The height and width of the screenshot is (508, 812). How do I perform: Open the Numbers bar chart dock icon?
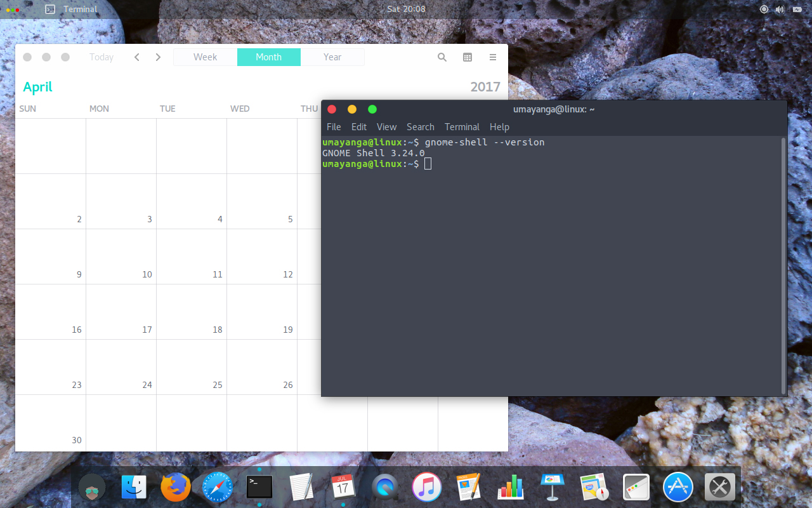click(510, 488)
